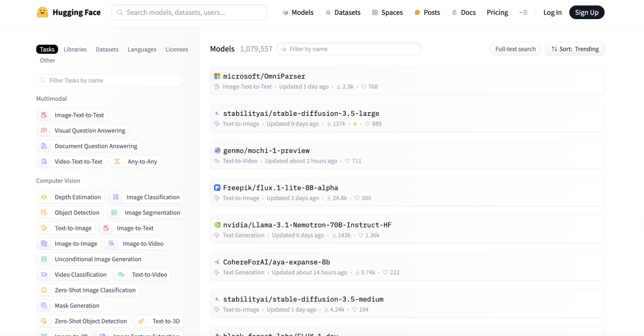Open the Sort: Trending dropdown

click(575, 49)
